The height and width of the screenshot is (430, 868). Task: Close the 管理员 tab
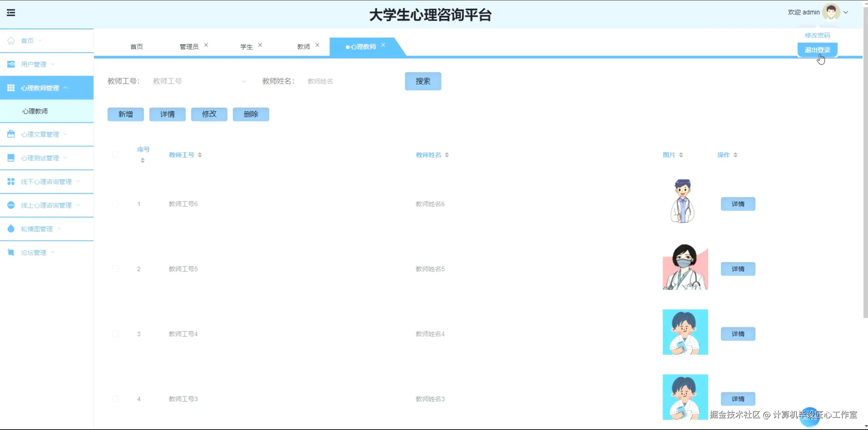click(x=206, y=45)
